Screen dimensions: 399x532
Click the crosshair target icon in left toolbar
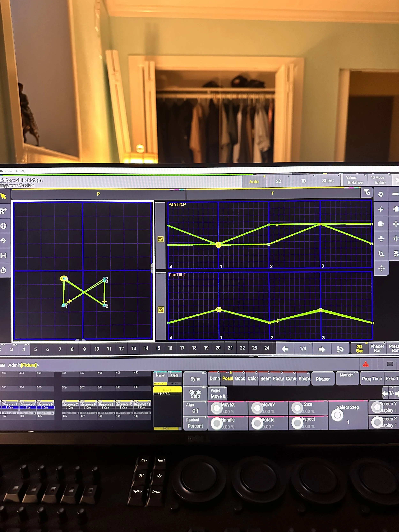[x=4, y=226]
